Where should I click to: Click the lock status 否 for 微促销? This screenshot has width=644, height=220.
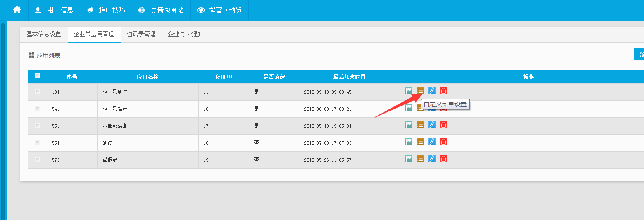[256, 160]
